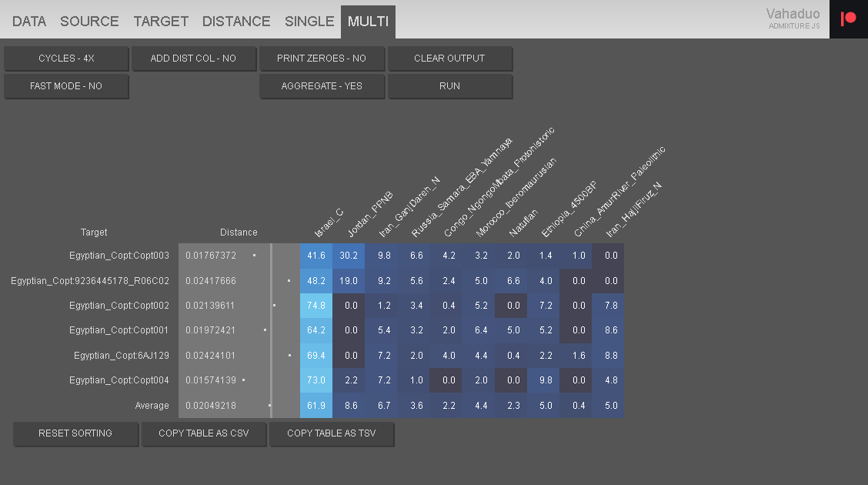
Task: Select the SINGLE tab
Action: 309,22
